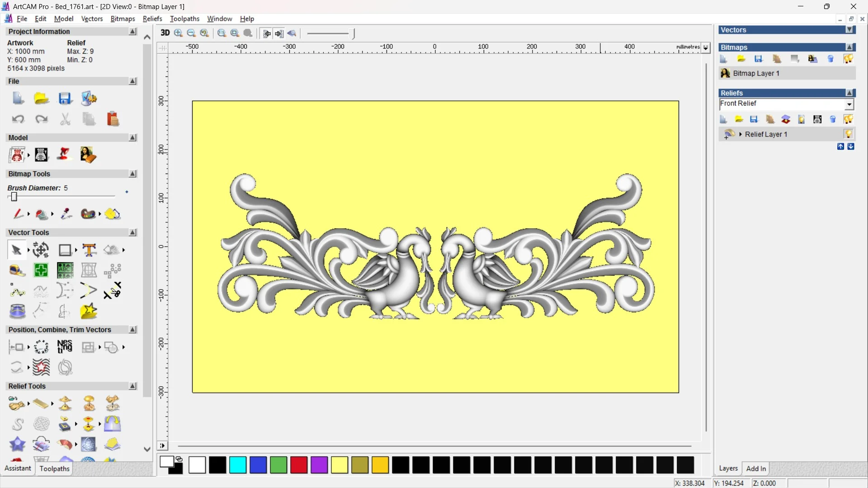868x488 pixels.
Task: Click the Undo arrow icon
Action: (x=18, y=119)
